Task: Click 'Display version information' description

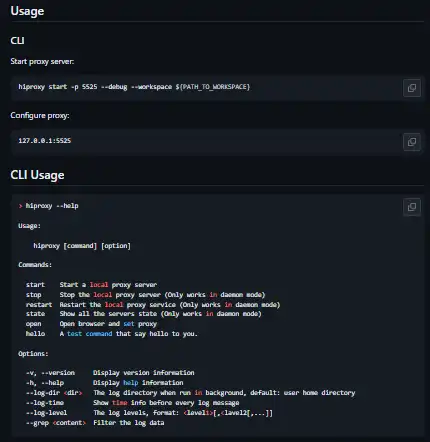Action: click(144, 373)
